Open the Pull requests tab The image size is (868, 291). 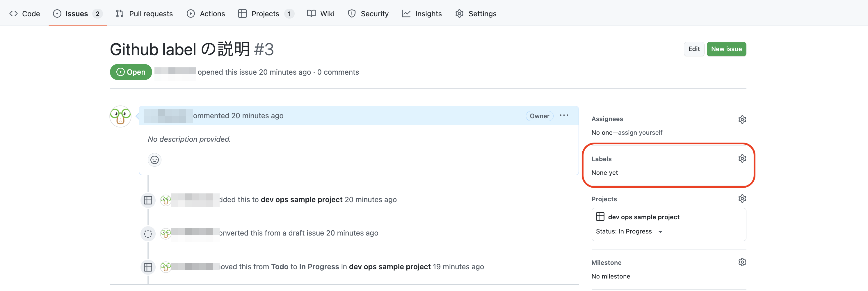[x=144, y=13]
